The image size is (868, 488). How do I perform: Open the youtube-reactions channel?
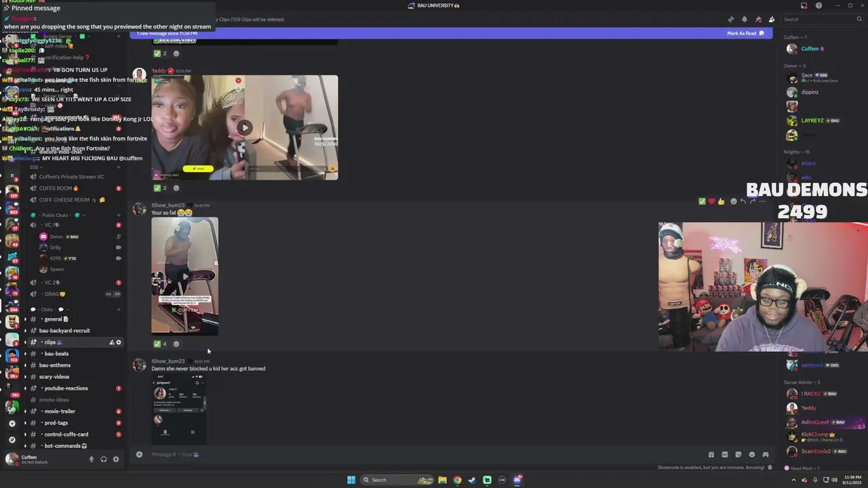[x=75, y=388]
